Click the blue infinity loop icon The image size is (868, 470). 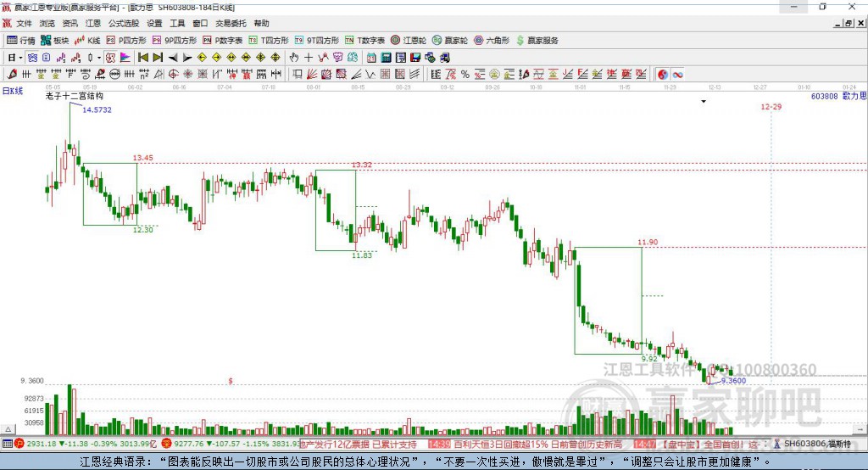(677, 75)
